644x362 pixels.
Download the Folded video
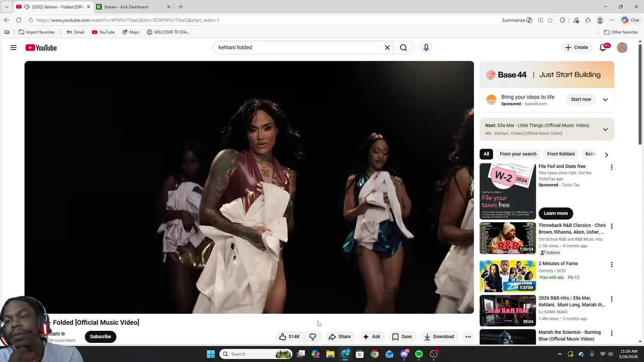439,337
